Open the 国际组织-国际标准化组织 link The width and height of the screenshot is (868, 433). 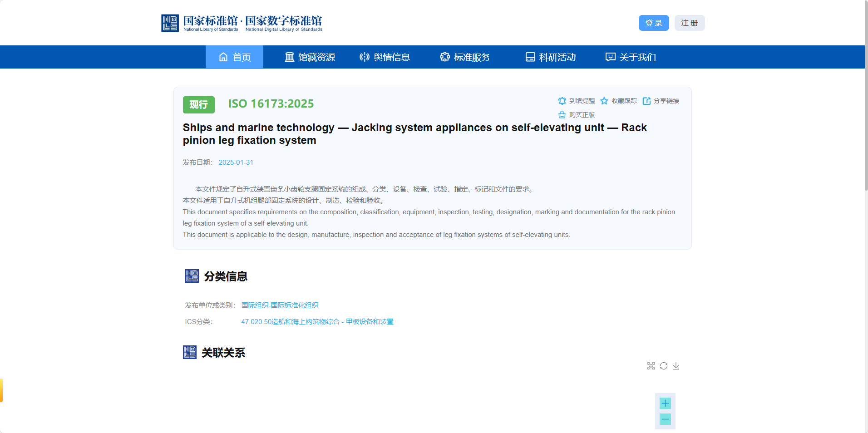click(280, 305)
